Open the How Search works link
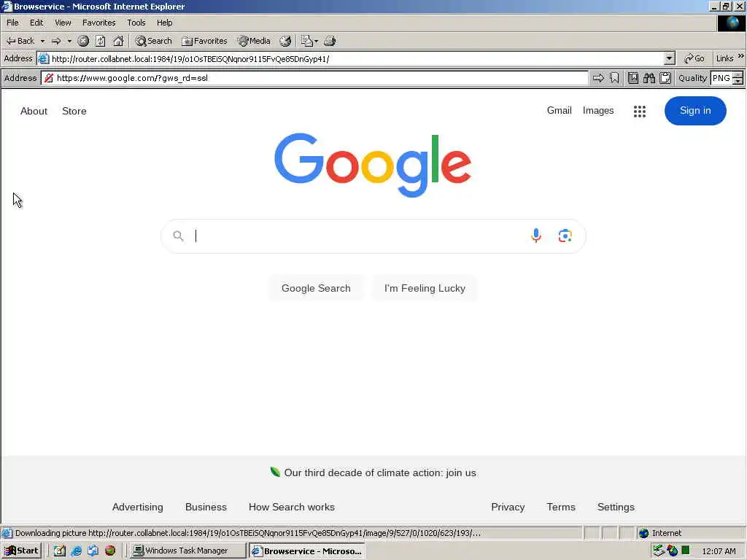Screen dimensions: 747x560 [x=292, y=507]
